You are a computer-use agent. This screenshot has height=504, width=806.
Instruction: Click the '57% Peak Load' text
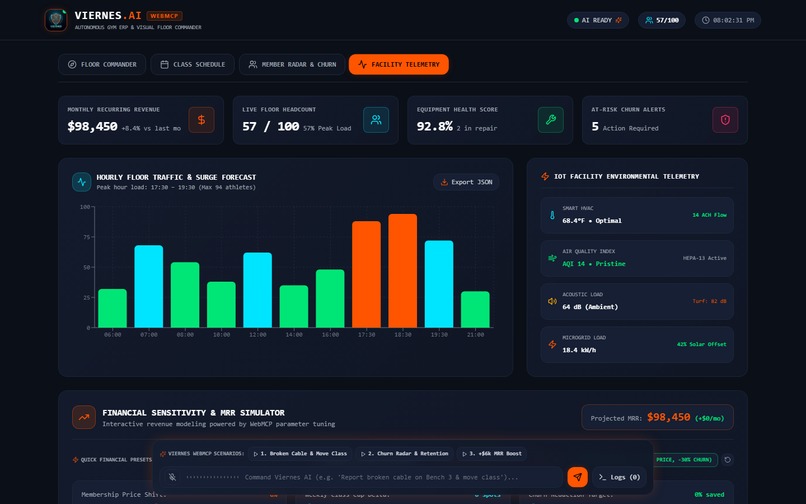(x=327, y=129)
